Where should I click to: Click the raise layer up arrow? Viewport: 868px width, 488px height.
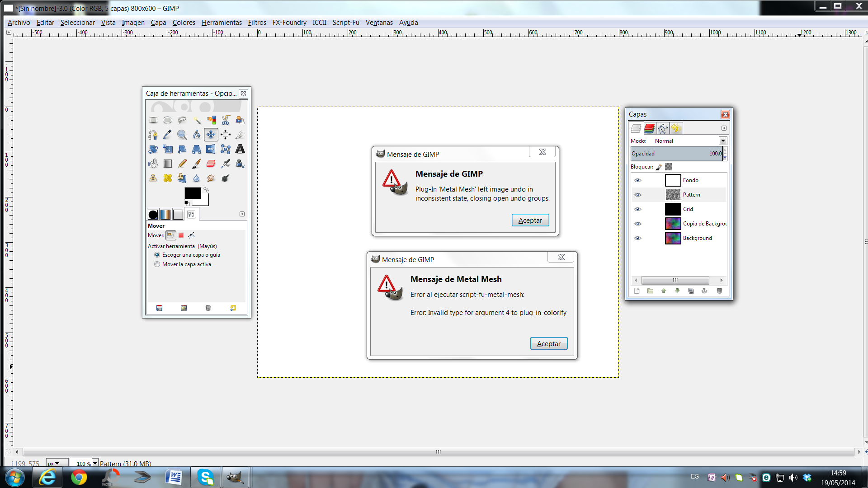664,291
